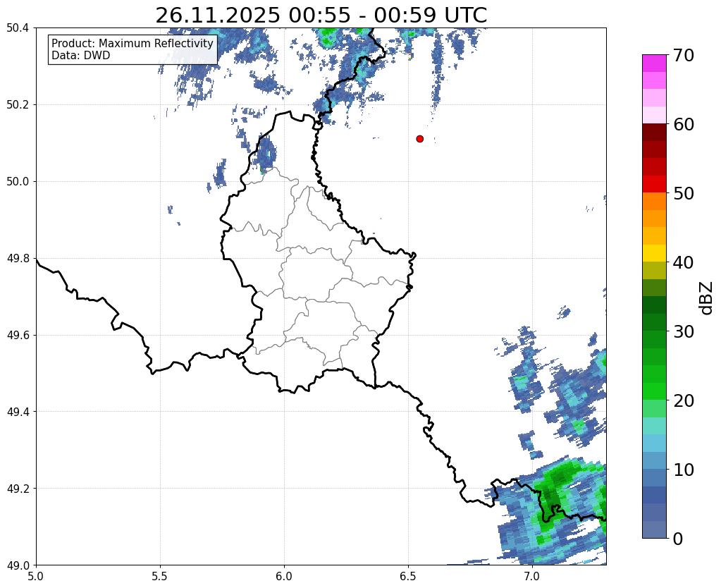Viewport: 721px width, 588px height.
Task: Click the latitude axis label 49.4
Action: tap(18, 411)
